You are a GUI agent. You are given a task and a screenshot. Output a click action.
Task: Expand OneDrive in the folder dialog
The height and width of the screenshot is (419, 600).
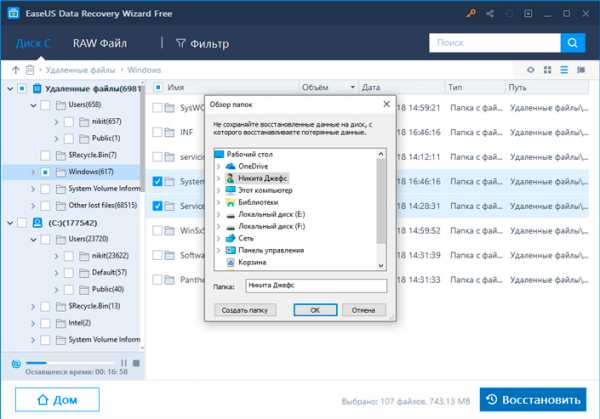(x=218, y=166)
